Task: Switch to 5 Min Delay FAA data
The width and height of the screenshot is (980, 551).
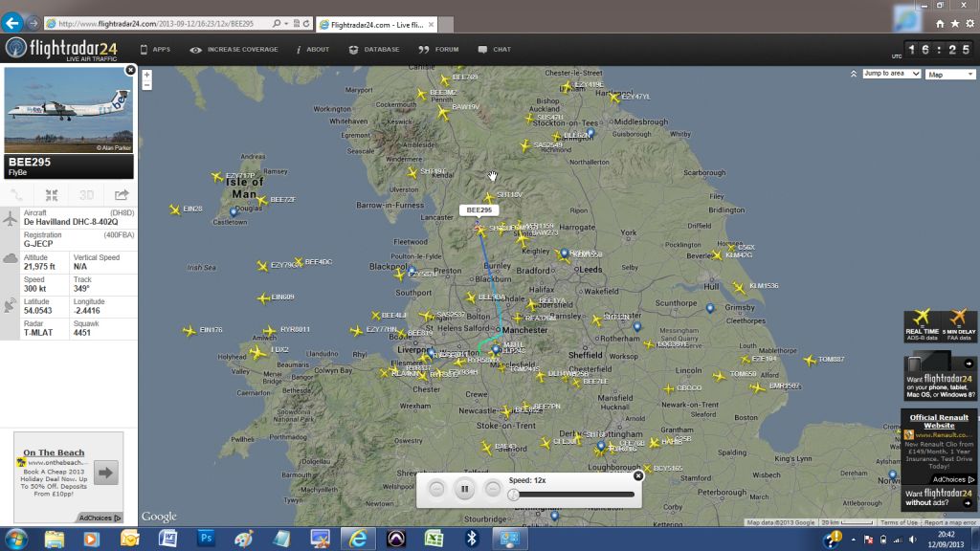Action: click(x=959, y=325)
